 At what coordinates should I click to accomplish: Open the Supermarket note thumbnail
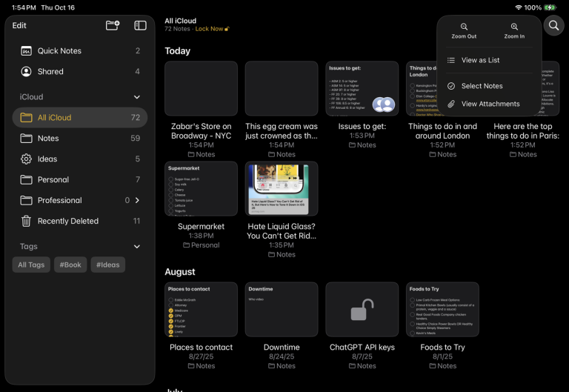(x=201, y=188)
